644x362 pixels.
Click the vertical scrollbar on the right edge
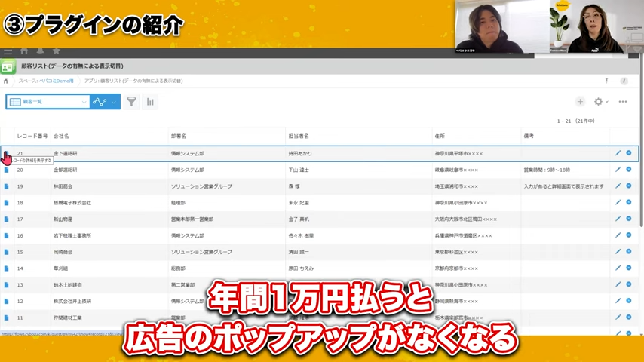pos(641,140)
